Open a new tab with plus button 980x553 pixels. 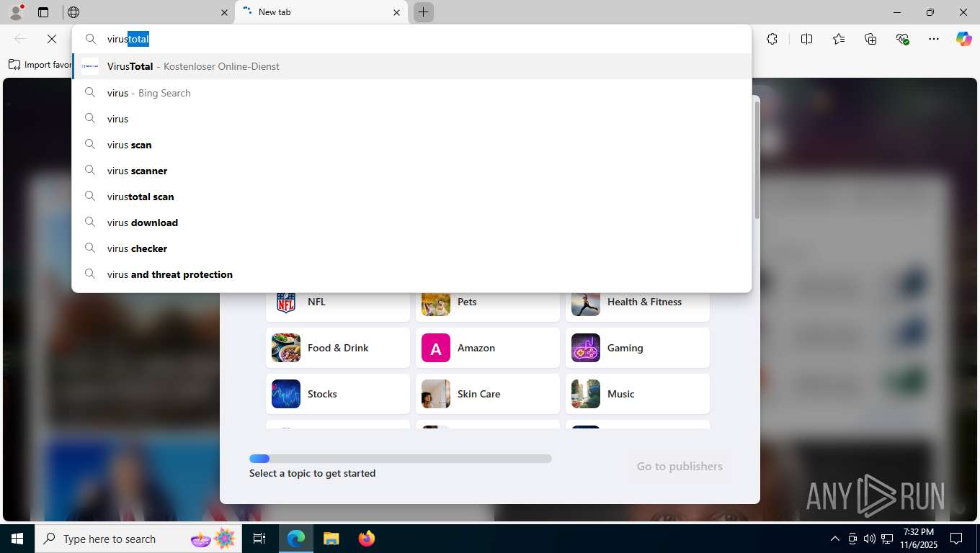(x=424, y=12)
